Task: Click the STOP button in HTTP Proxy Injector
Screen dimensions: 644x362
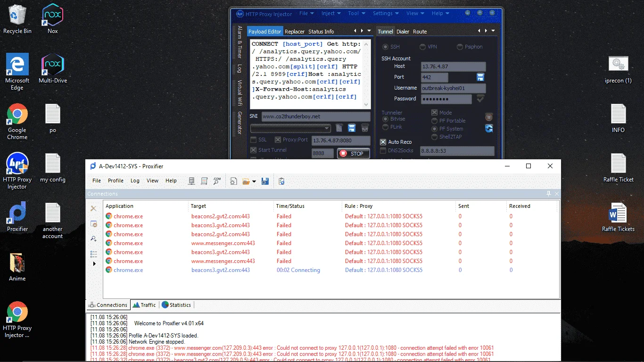Action: (353, 153)
